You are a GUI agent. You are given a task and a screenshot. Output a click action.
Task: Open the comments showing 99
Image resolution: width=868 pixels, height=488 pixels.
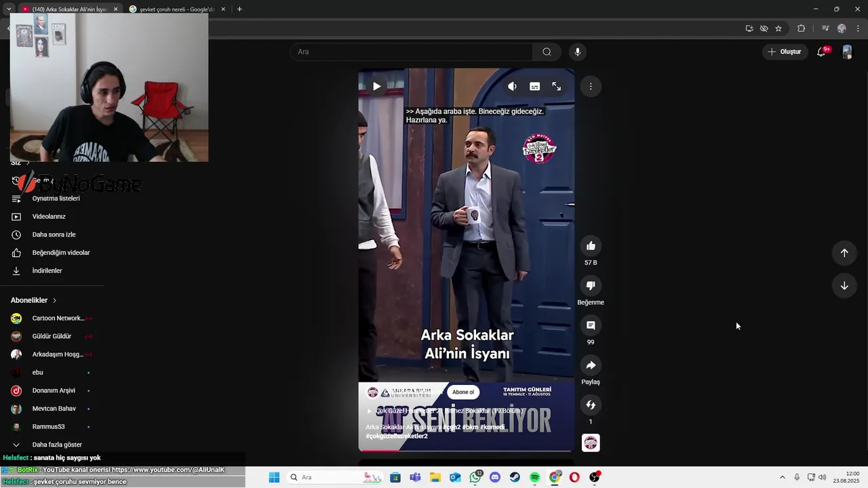tap(591, 325)
